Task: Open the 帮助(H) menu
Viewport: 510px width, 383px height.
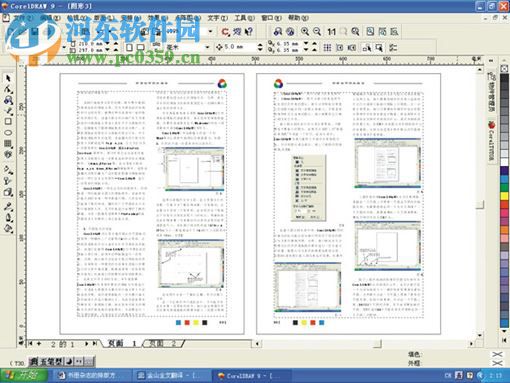Action: pos(298,18)
